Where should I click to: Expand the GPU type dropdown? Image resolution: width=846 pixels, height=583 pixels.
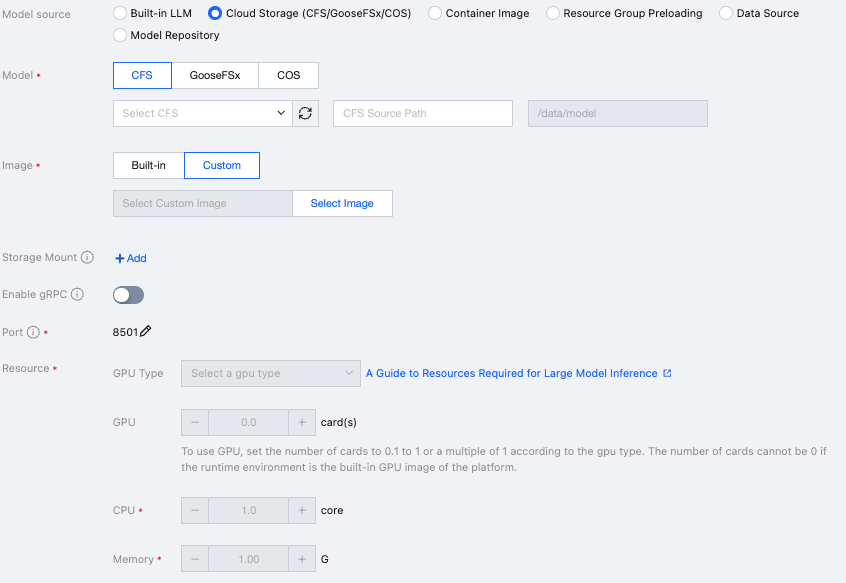270,373
